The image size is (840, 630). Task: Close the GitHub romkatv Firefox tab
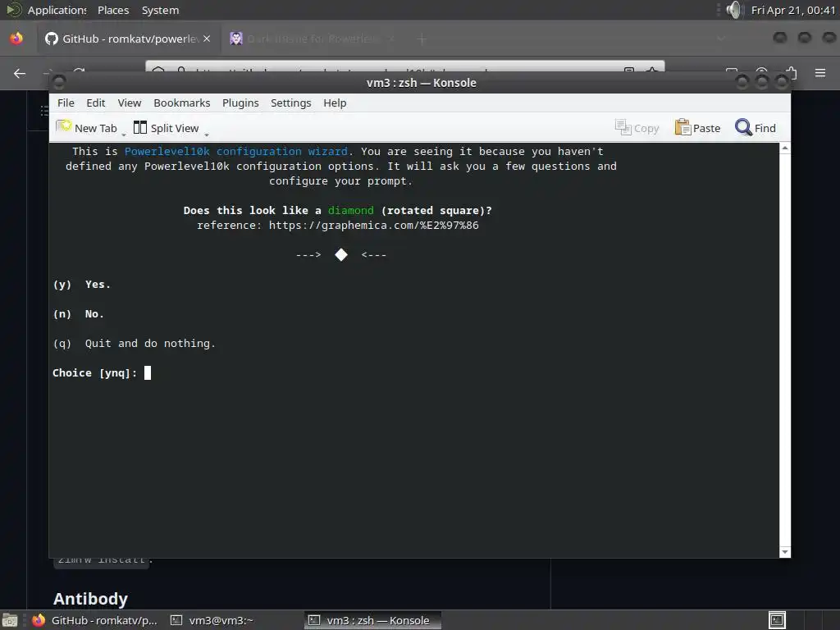click(x=207, y=39)
